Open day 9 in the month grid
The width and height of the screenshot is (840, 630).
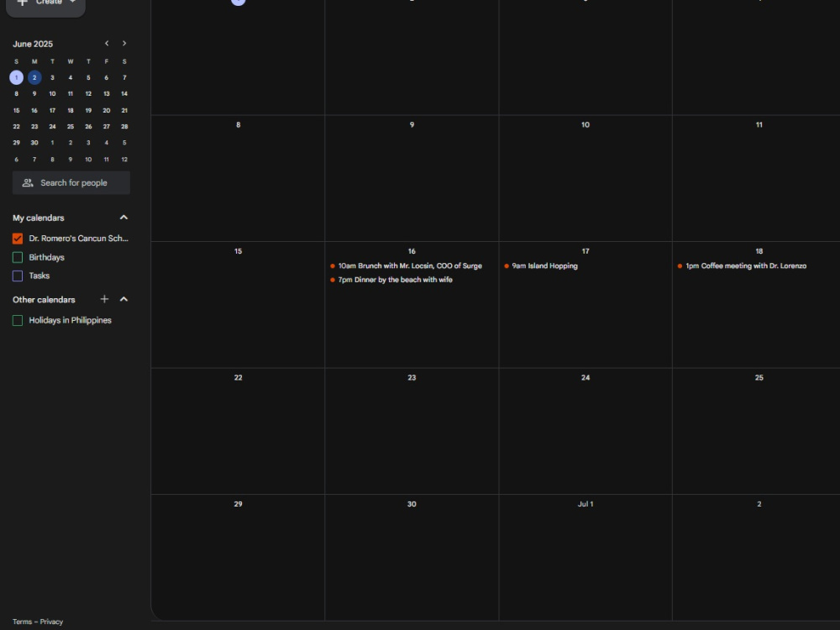412,125
